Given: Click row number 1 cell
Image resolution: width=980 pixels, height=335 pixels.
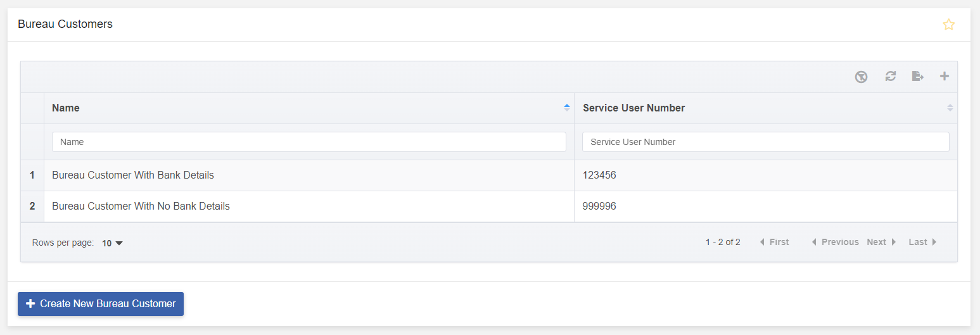Looking at the screenshot, I should coord(32,175).
